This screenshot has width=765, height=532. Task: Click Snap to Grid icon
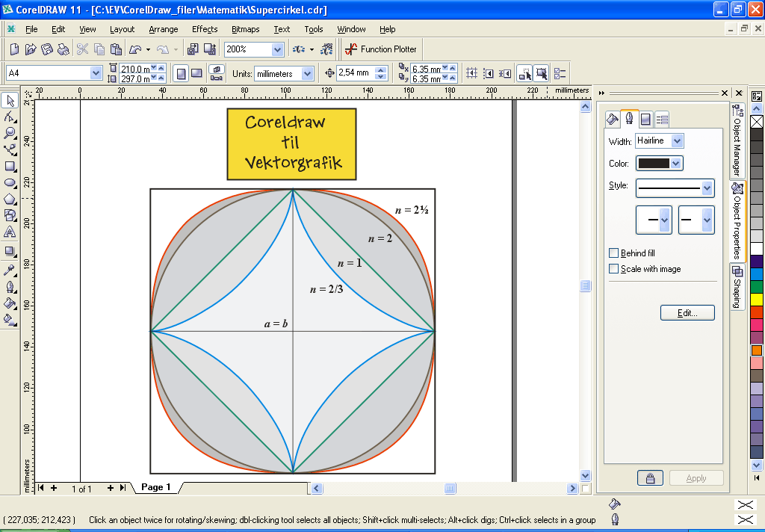coord(471,74)
